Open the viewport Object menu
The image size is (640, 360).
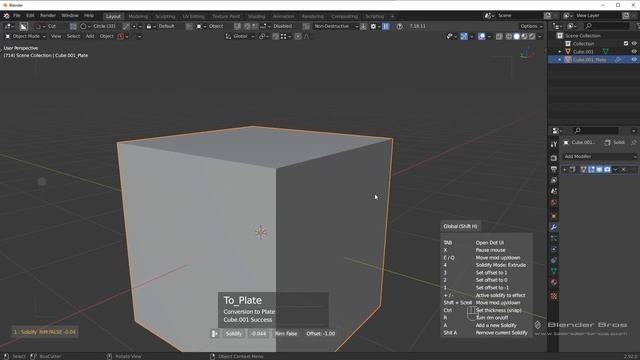click(107, 36)
